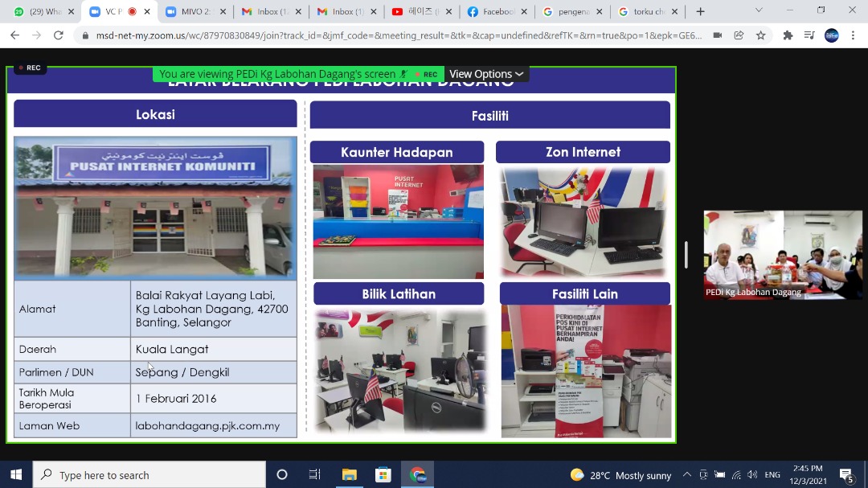Click the speaker volume icon in tray
Viewport: 868px width, 488px height.
[x=752, y=474]
